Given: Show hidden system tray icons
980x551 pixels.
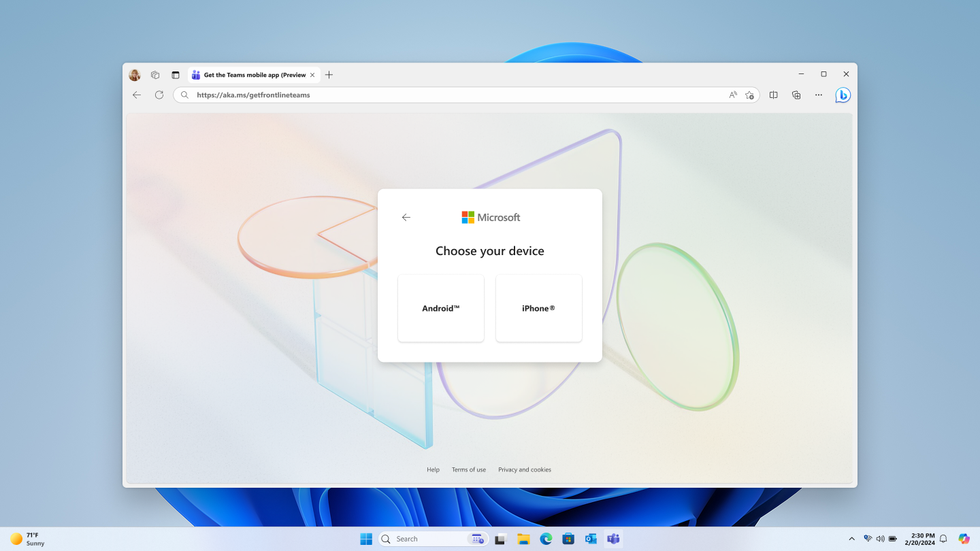Looking at the screenshot, I should click(x=851, y=538).
